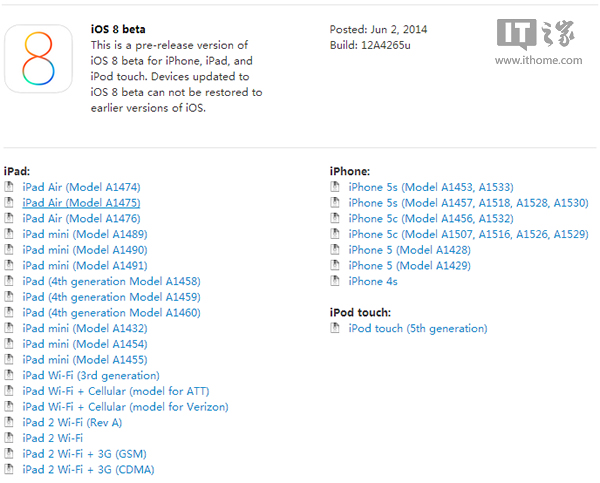This screenshot has height=483, width=600.
Task: Open iPhone 5s (Model A1457, A1518, A1528, A1530)
Action: click(x=468, y=203)
